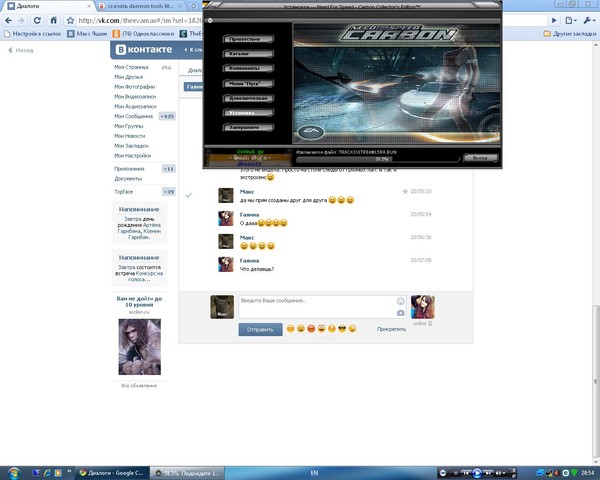Click the installation progress bar
600x480 pixels.
pos(378,159)
